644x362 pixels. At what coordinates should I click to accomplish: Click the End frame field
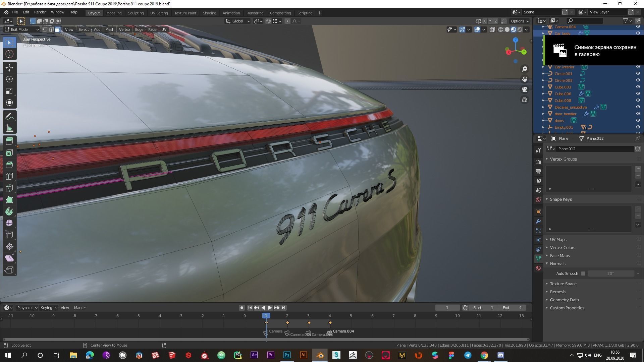coord(512,308)
